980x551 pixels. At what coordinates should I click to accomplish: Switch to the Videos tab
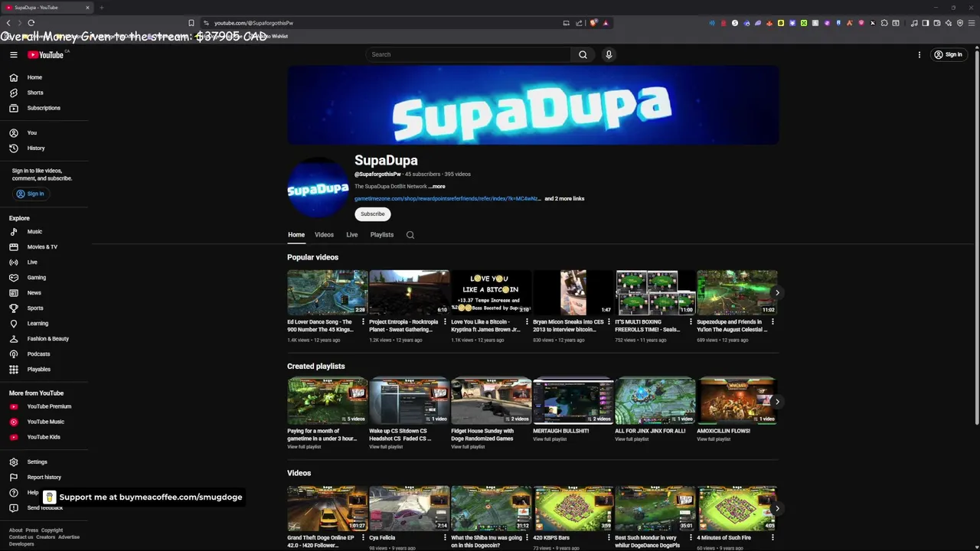pyautogui.click(x=324, y=235)
